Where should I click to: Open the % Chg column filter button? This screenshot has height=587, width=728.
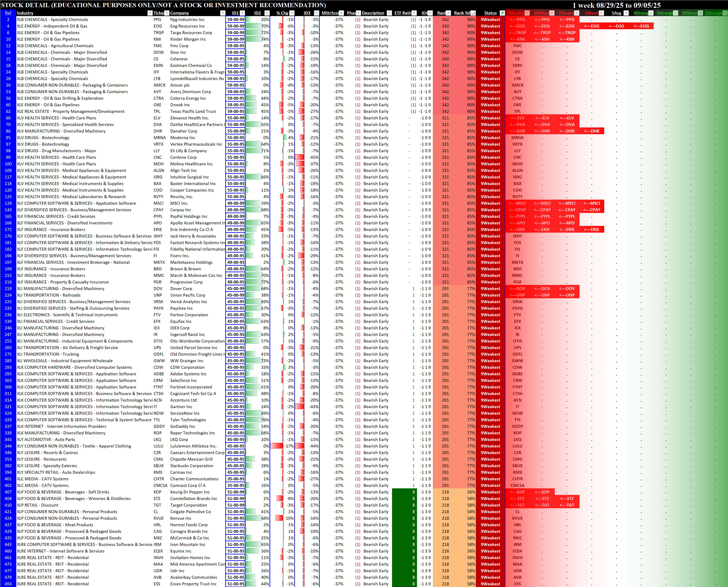(x=292, y=13)
